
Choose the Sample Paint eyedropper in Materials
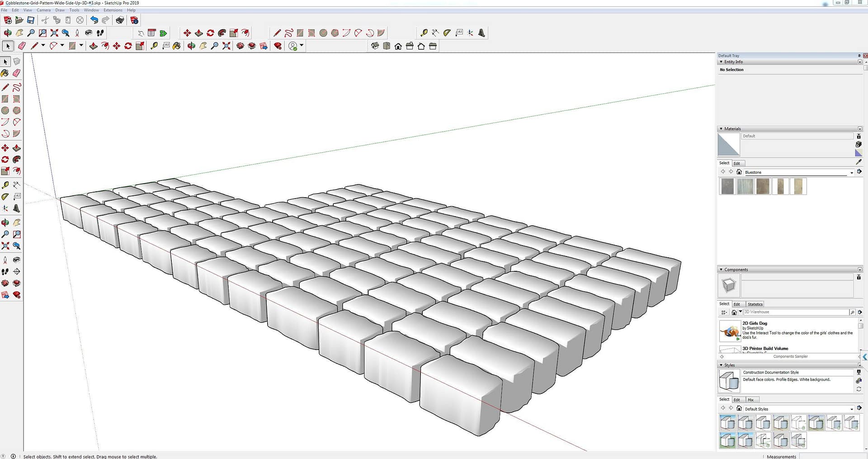click(x=859, y=162)
